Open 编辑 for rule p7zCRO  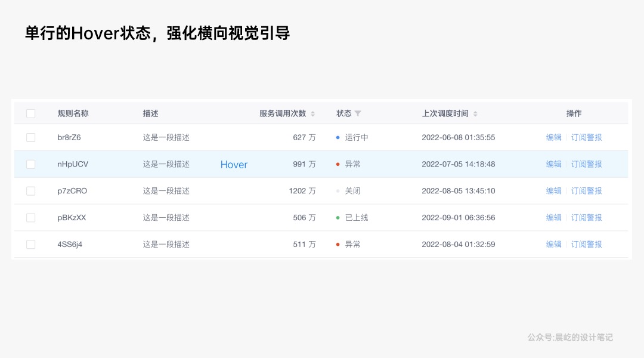coord(553,191)
